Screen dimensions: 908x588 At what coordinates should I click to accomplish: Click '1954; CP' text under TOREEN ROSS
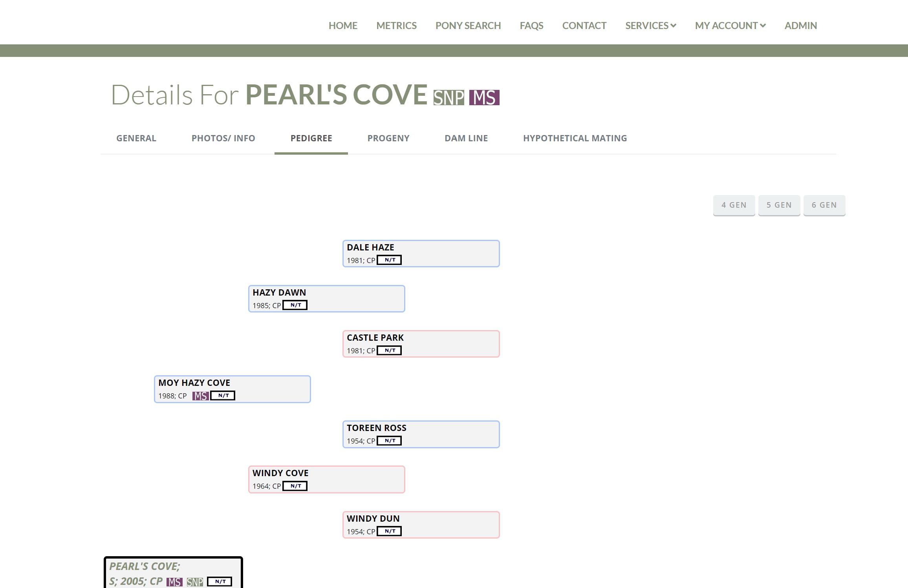point(361,441)
